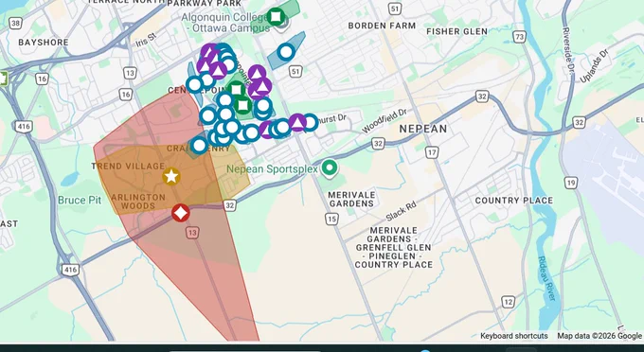Click the BAYSHORE neighbourhood label
The height and width of the screenshot is (352, 644).
[44, 43]
